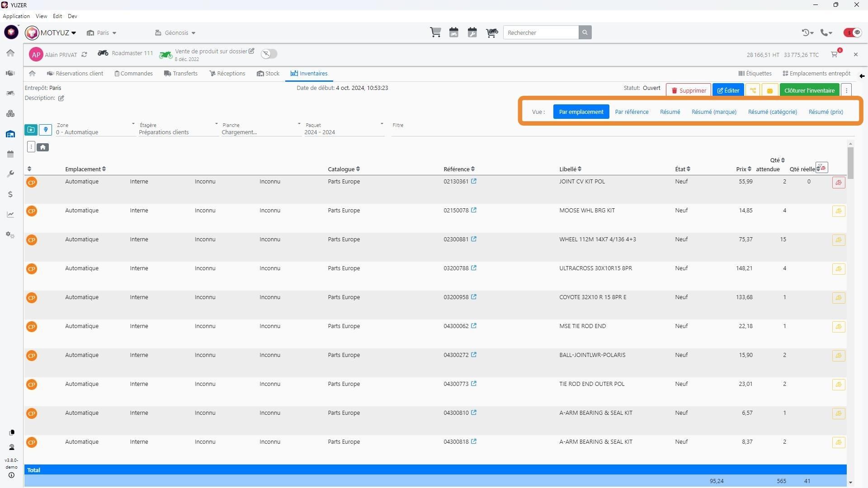This screenshot has width=868, height=488.
Task: Click the warehouse icon in left sidebar
Action: 10,134
